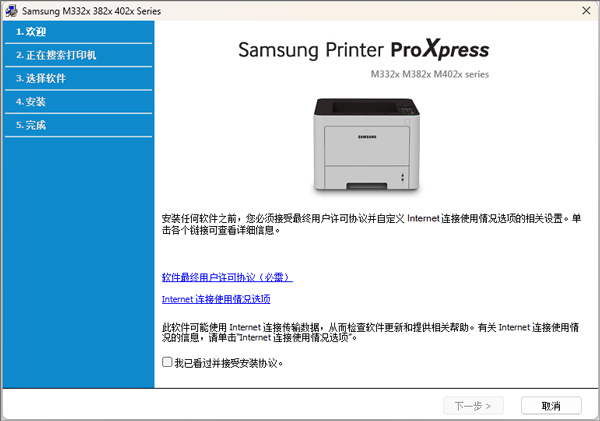Click the M332x M382x M402x series subtitle
Viewport: 600px width, 421px height.
(430, 74)
